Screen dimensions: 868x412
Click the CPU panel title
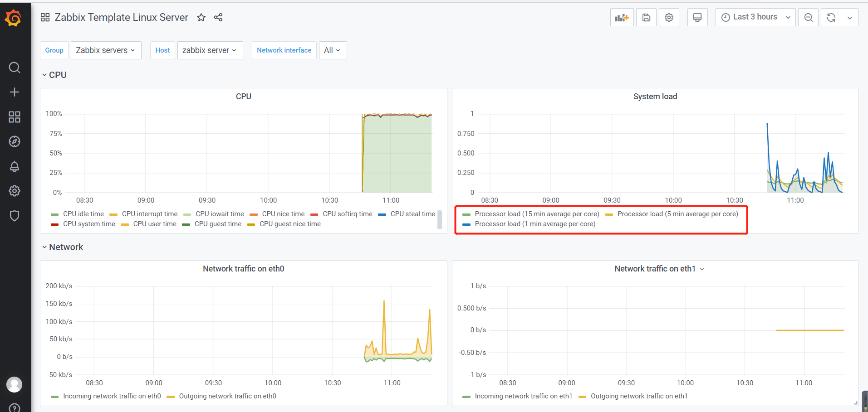tap(244, 97)
